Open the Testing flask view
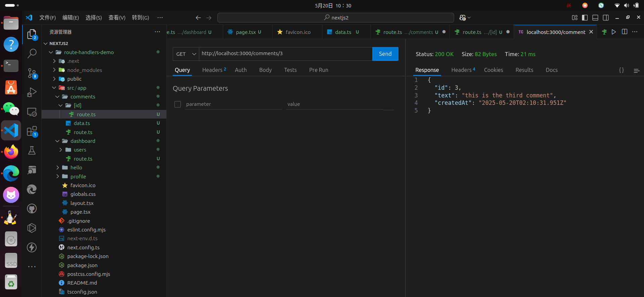Viewport: 644px width, 297px height. pos(32,151)
